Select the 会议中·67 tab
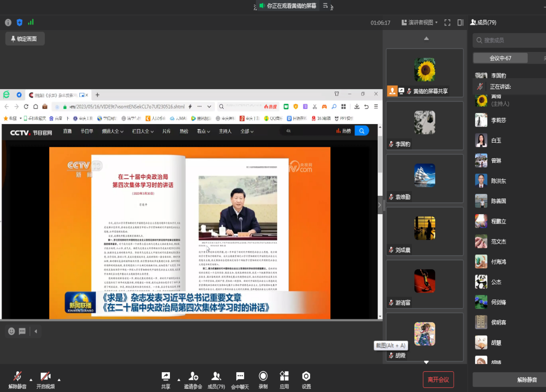Image resolution: width=546 pixels, height=392 pixels. pos(500,58)
